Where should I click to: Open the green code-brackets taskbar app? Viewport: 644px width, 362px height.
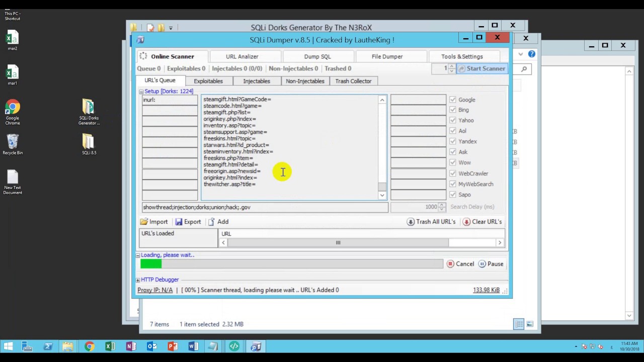[x=234, y=346]
